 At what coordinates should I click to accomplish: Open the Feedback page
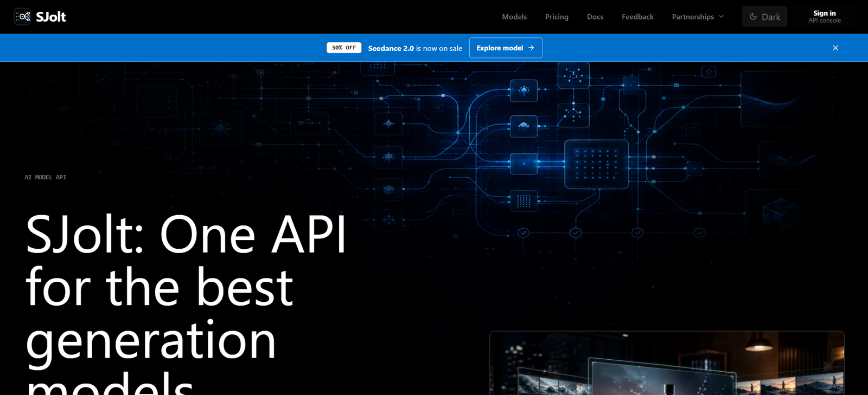(637, 17)
